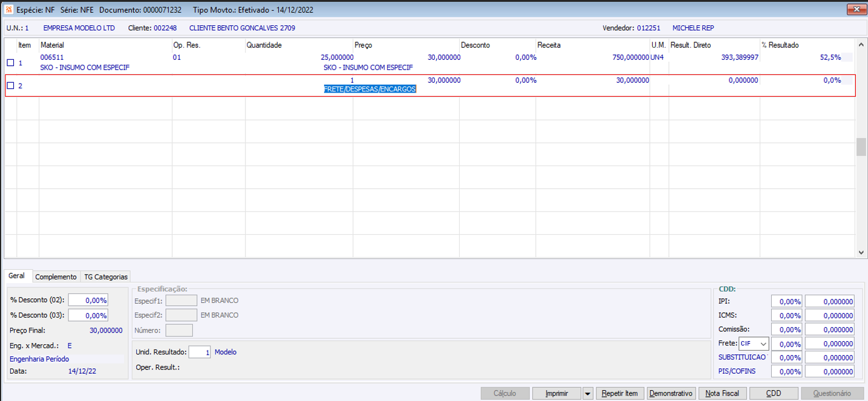This screenshot has height=401, width=868.
Task: Select highlighted FRETE/DESPESAS/ENCARGOS text
Action: coord(370,89)
